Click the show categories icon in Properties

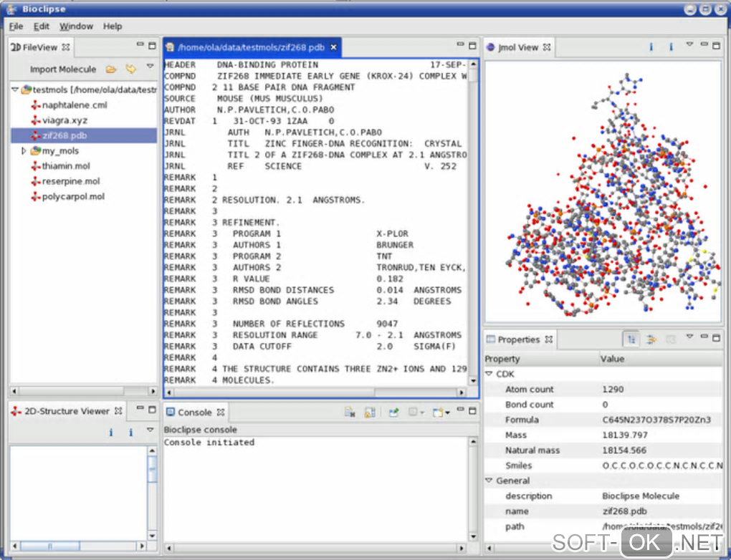click(x=631, y=339)
